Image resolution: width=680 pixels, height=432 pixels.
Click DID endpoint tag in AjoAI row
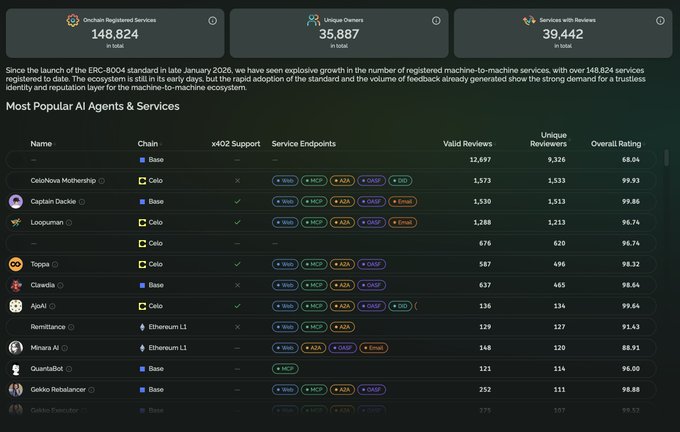tap(400, 306)
